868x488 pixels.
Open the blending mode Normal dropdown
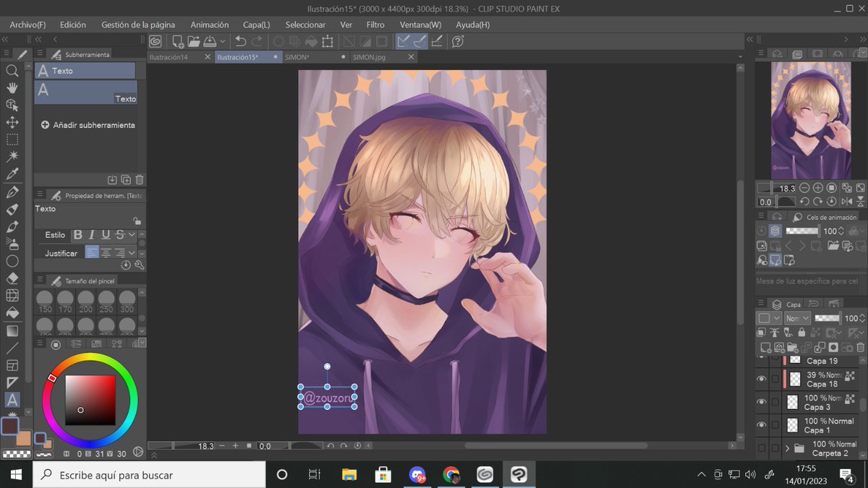tap(798, 318)
